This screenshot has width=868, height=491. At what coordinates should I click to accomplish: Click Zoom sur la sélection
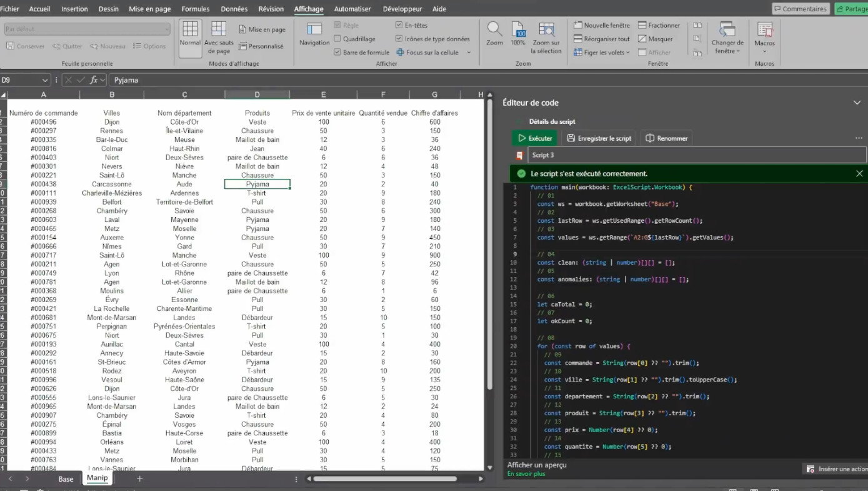click(x=546, y=38)
